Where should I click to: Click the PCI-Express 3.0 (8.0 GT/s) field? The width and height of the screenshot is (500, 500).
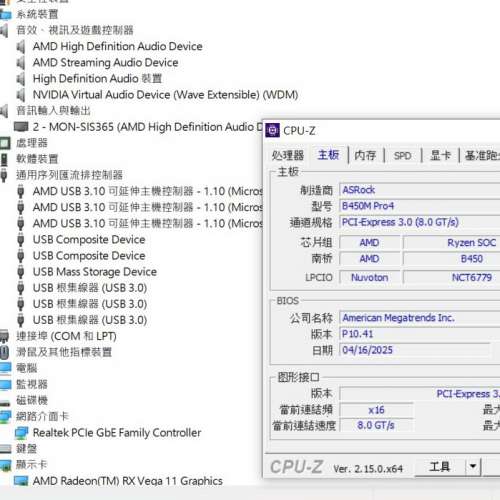point(420,222)
